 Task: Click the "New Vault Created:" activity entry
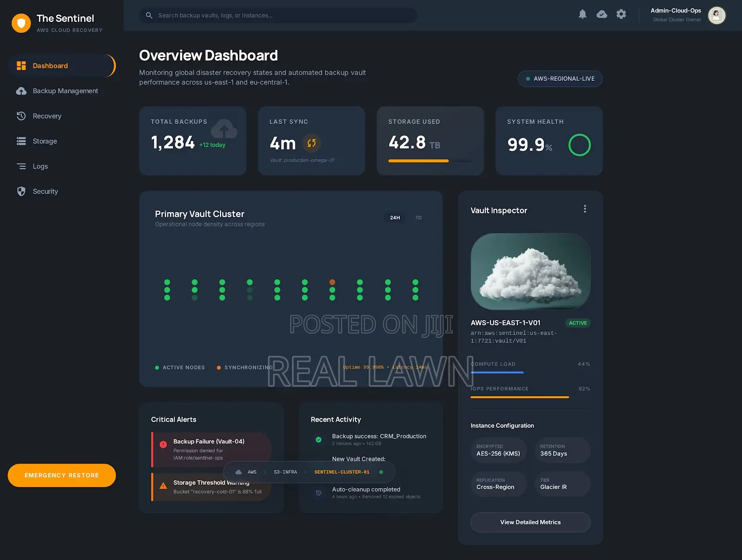pyautogui.click(x=358, y=459)
